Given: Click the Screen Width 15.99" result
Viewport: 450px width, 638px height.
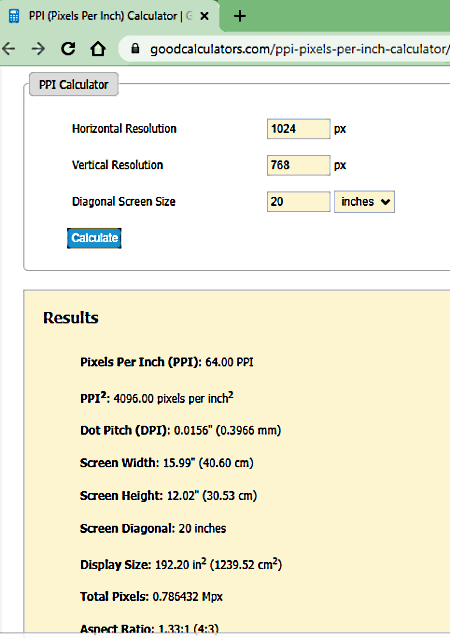Looking at the screenshot, I should click(x=166, y=463).
